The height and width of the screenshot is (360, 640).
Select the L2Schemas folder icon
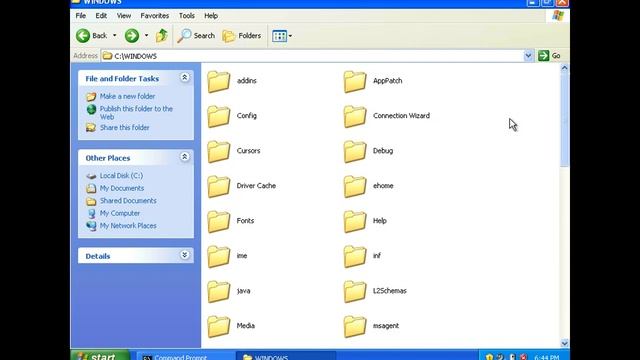click(355, 291)
